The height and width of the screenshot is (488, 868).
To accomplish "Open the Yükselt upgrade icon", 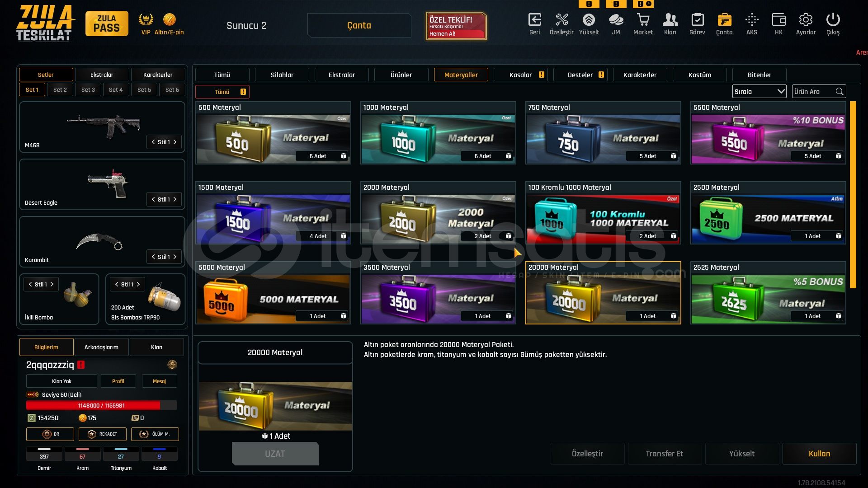I will [x=589, y=20].
